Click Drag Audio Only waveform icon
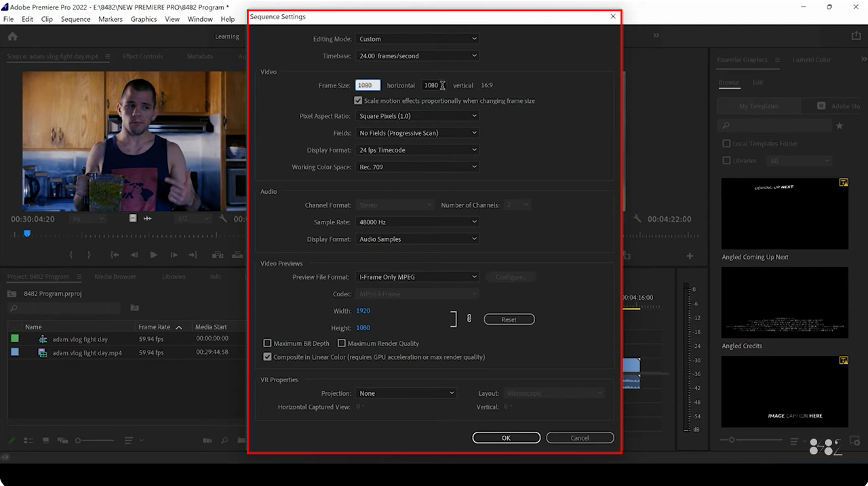 coord(147,218)
